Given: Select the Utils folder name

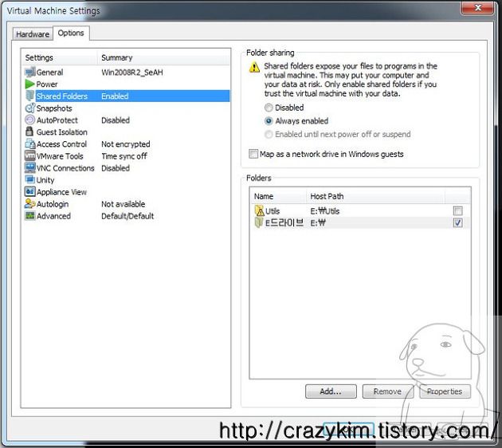Looking at the screenshot, I should [273, 211].
